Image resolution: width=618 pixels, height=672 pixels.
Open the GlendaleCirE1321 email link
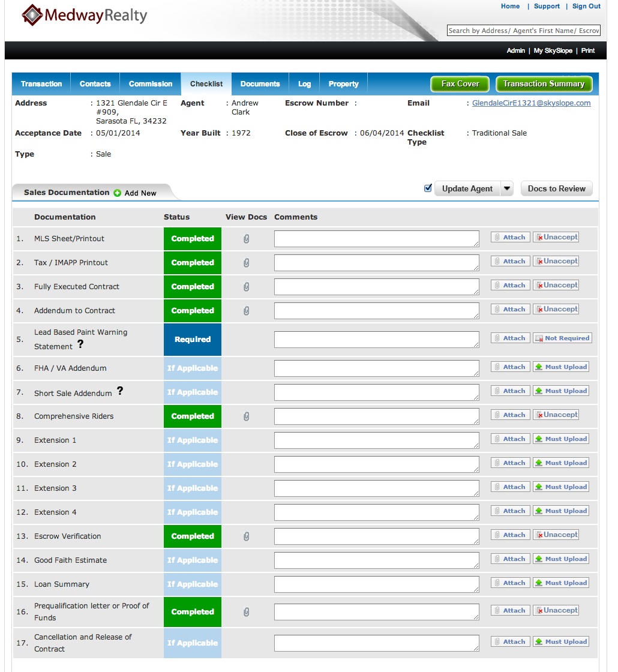coord(531,103)
